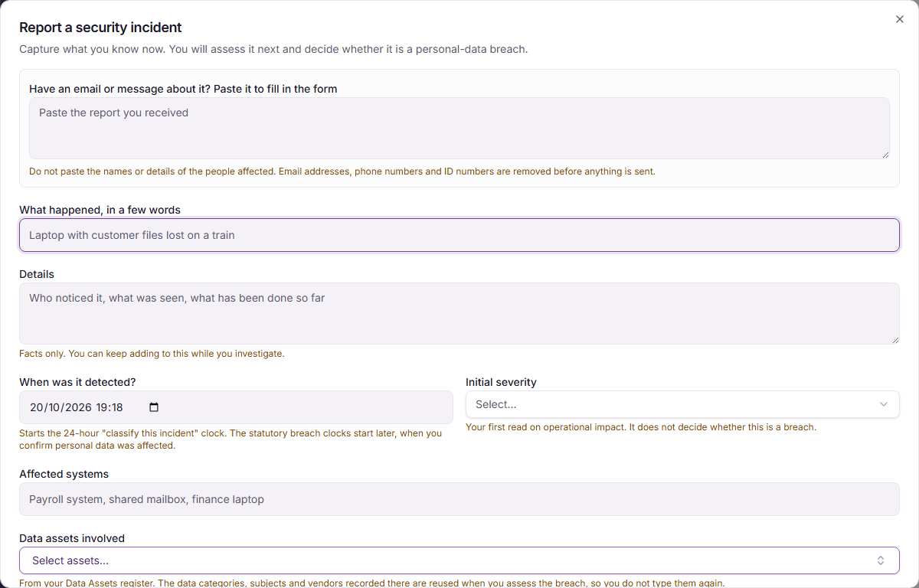The width and height of the screenshot is (919, 588).
Task: Click the 'What happened, in a few words' label
Action: pos(100,210)
